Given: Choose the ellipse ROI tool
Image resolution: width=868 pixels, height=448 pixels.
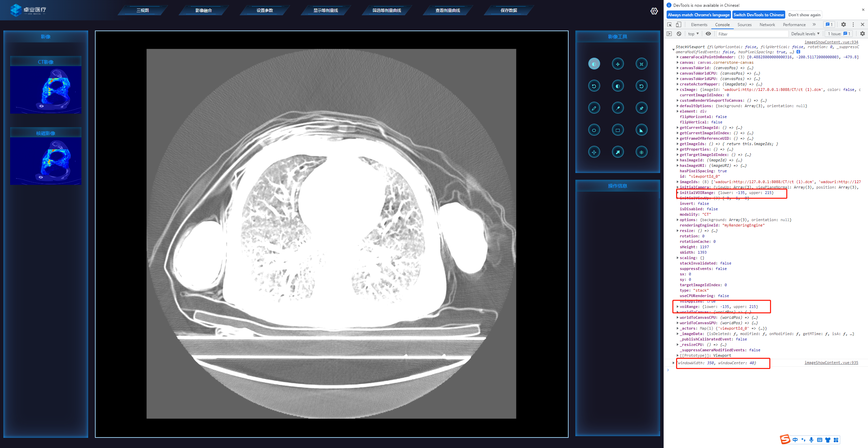Looking at the screenshot, I should tap(594, 130).
